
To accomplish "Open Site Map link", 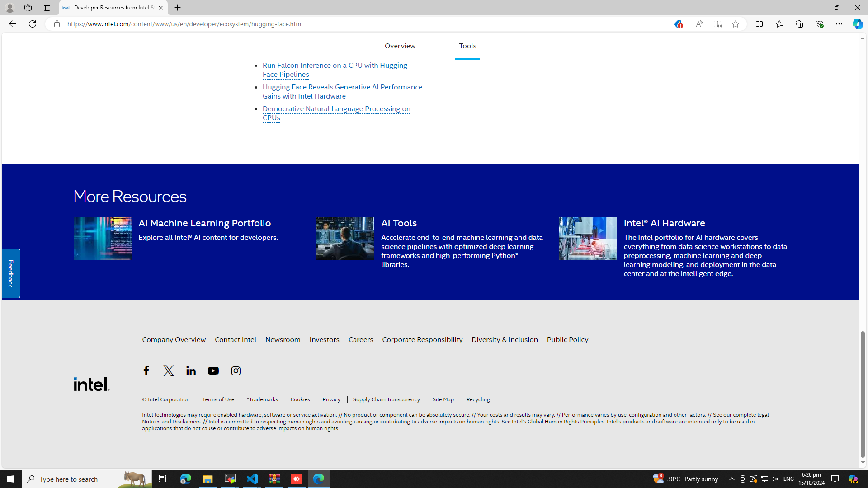I will 443,399.
